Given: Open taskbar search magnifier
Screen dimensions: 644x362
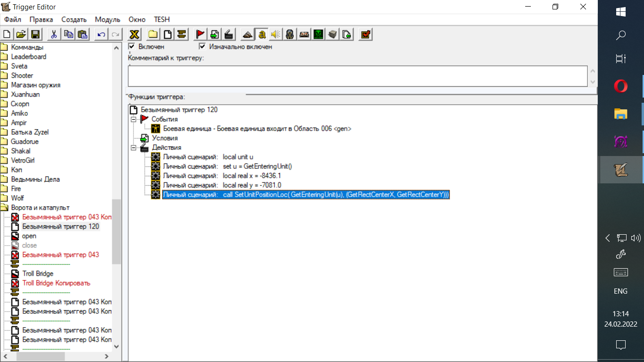Looking at the screenshot, I should [x=621, y=35].
